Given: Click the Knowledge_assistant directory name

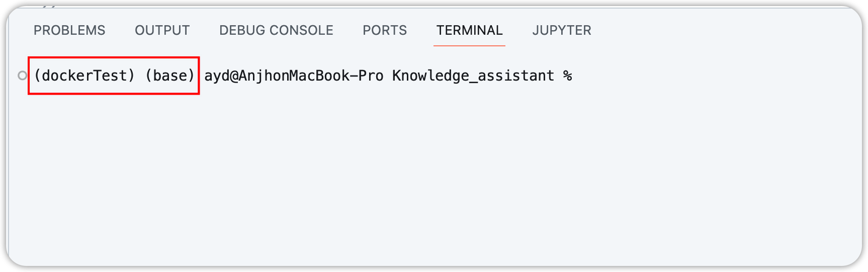Looking at the screenshot, I should pyautogui.click(x=473, y=76).
